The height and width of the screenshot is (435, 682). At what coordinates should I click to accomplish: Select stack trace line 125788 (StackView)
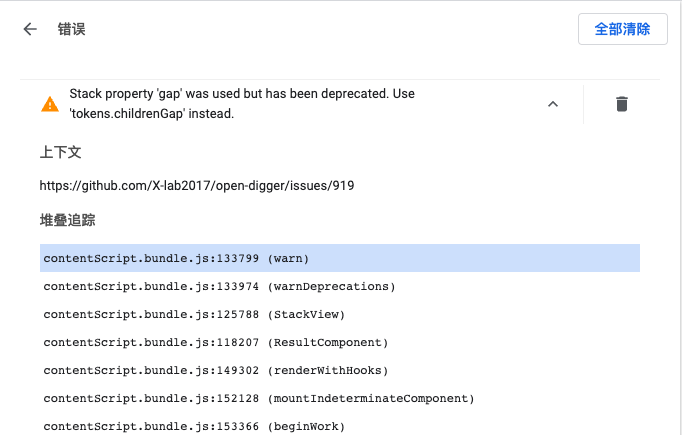pyautogui.click(x=340, y=314)
